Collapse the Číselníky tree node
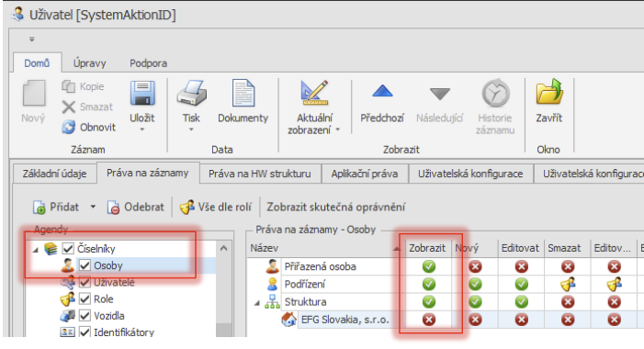 (36, 249)
